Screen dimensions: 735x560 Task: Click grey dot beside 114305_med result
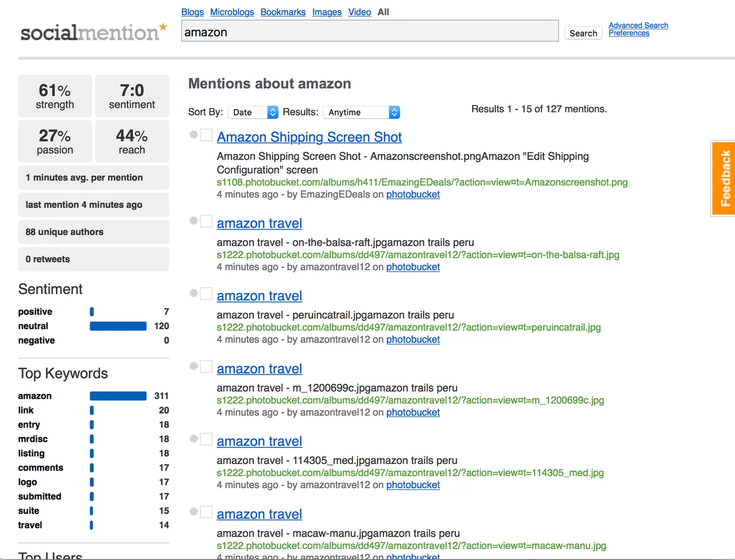(194, 438)
